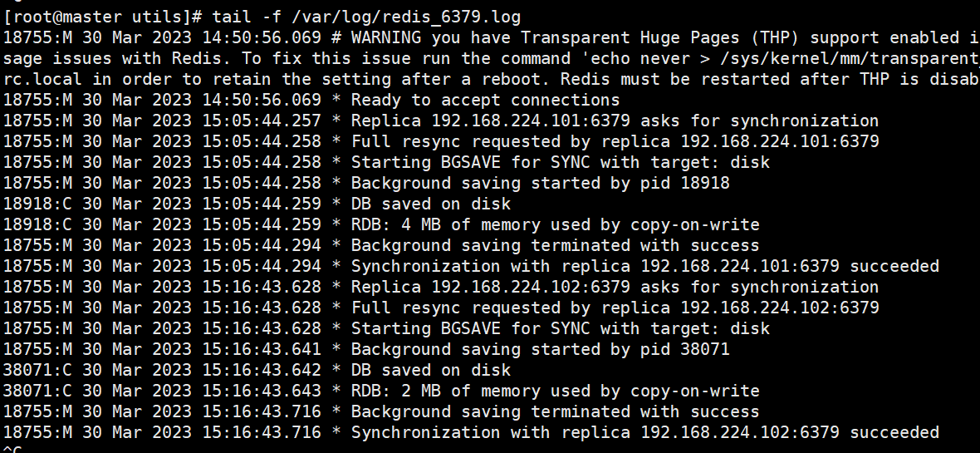
Task: Click 'RDB: 4 MB of memory used' line
Action: tap(555, 224)
